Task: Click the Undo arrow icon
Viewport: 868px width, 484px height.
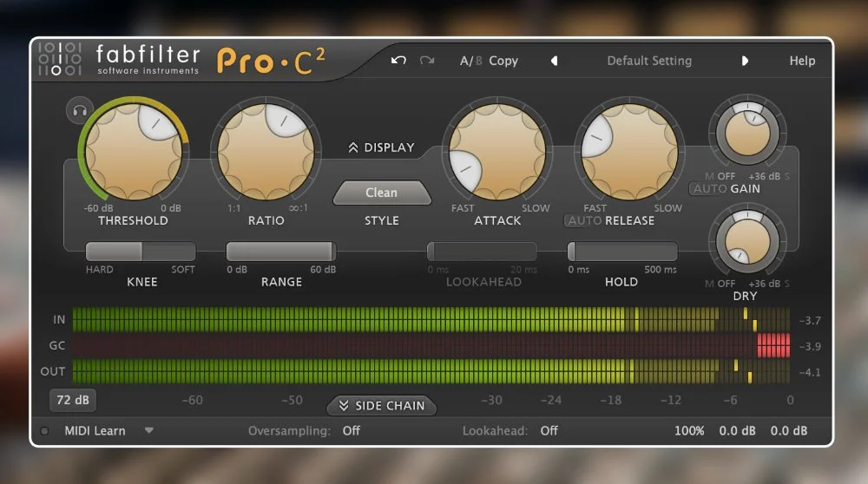Action: click(398, 61)
